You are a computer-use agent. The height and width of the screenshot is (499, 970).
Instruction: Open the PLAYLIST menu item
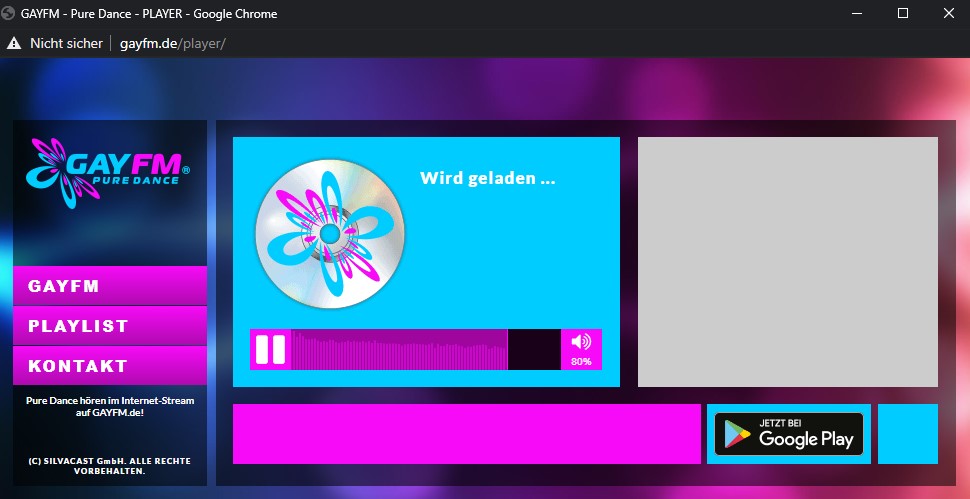click(x=109, y=326)
